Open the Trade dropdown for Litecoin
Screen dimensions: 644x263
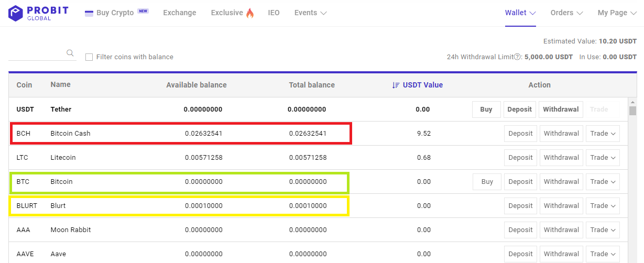[x=603, y=158]
